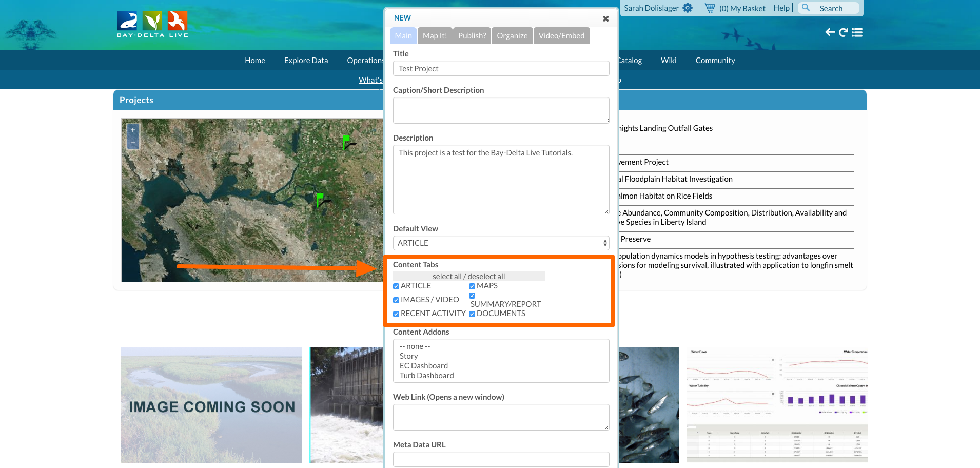980x468 pixels.
Task: Toggle the MAPS checkbox
Action: click(x=472, y=286)
